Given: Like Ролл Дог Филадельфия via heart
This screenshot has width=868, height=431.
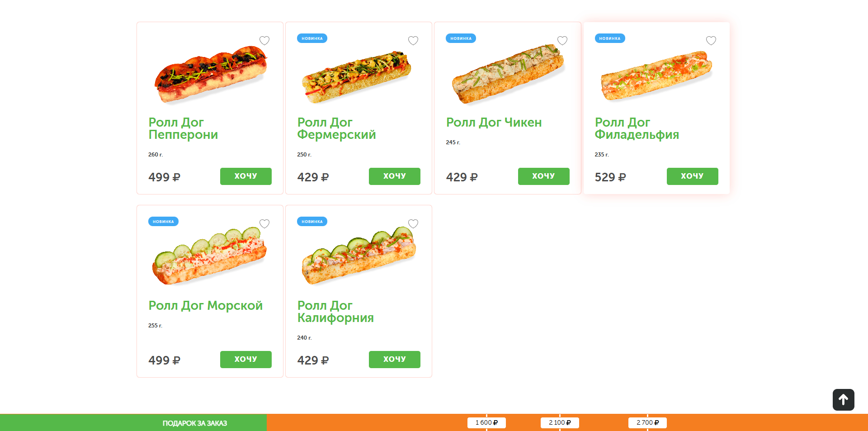Looking at the screenshot, I should (x=711, y=41).
